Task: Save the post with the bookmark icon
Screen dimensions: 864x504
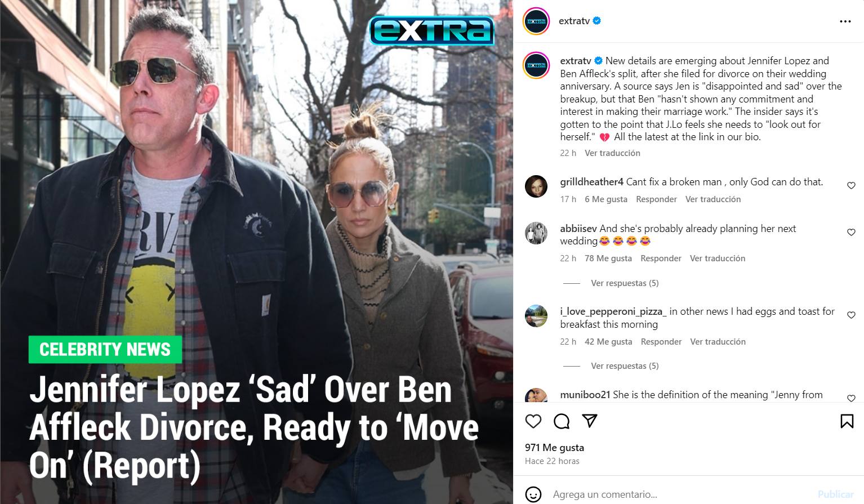Action: [x=847, y=421]
